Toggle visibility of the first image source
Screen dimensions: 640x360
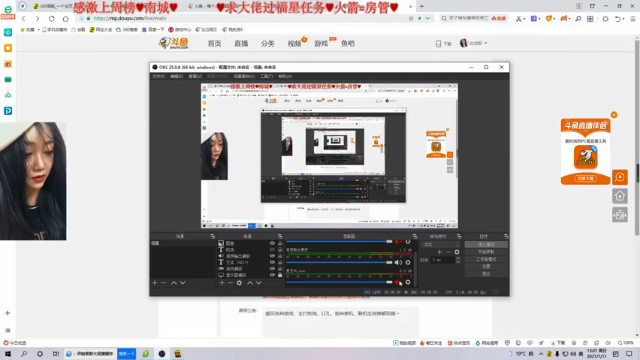click(x=272, y=243)
